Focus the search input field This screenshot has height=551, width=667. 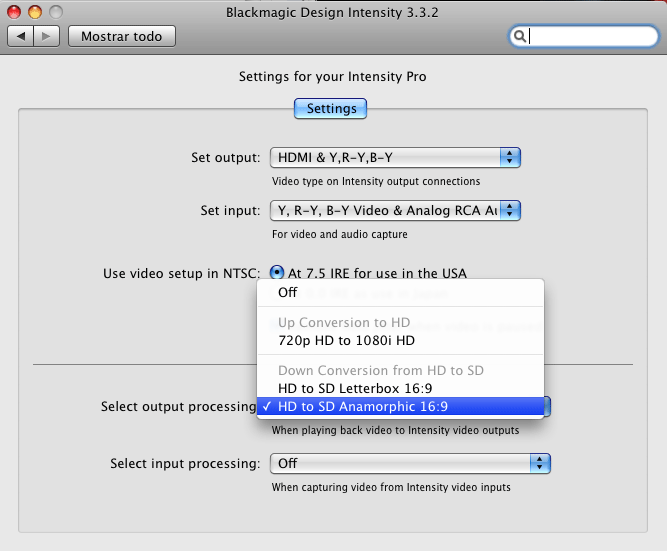click(x=590, y=37)
